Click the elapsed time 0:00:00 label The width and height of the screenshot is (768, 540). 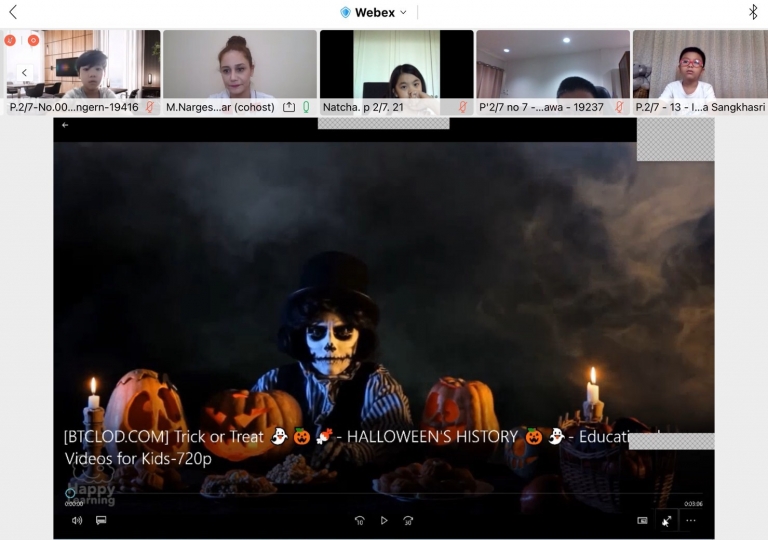(74, 504)
